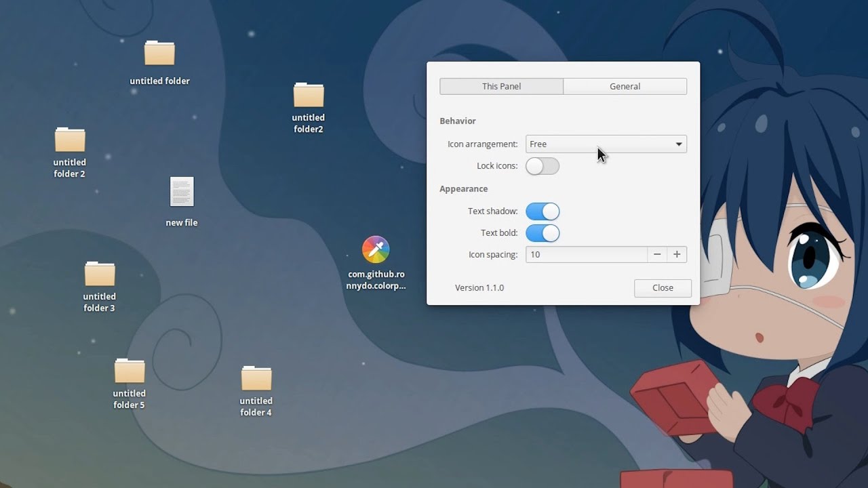Click the 'Appearance' section heading
Image resolution: width=868 pixels, height=488 pixels.
click(464, 189)
